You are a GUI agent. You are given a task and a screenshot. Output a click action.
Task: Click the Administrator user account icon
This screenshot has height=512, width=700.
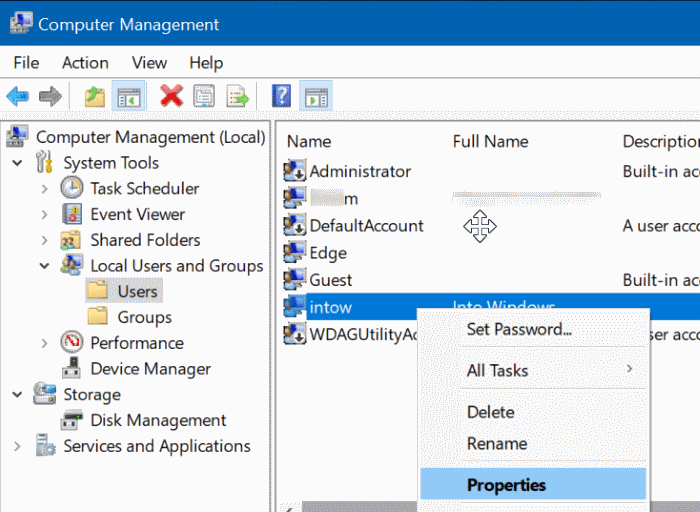tap(295, 171)
